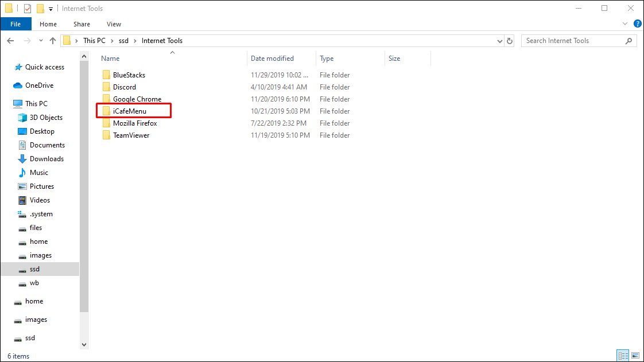Screen dimensions: 644x362
Task: Open recent locations dropdown arrow
Action: 41,41
